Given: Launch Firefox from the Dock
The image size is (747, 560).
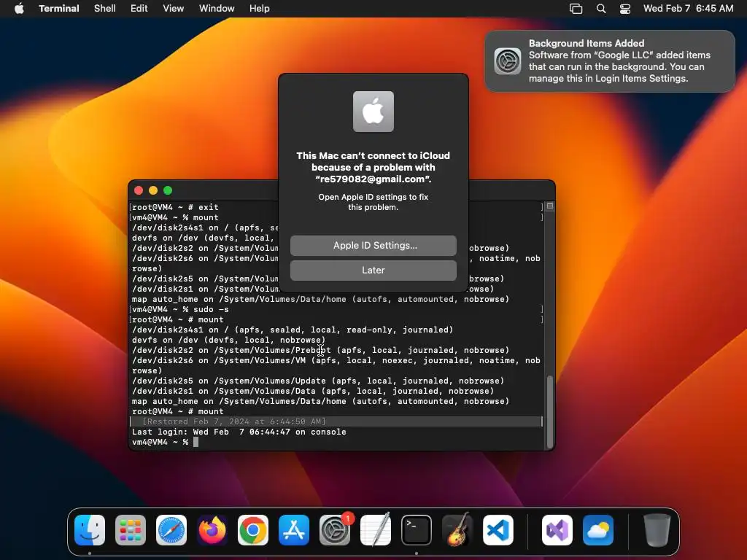Looking at the screenshot, I should 212,530.
